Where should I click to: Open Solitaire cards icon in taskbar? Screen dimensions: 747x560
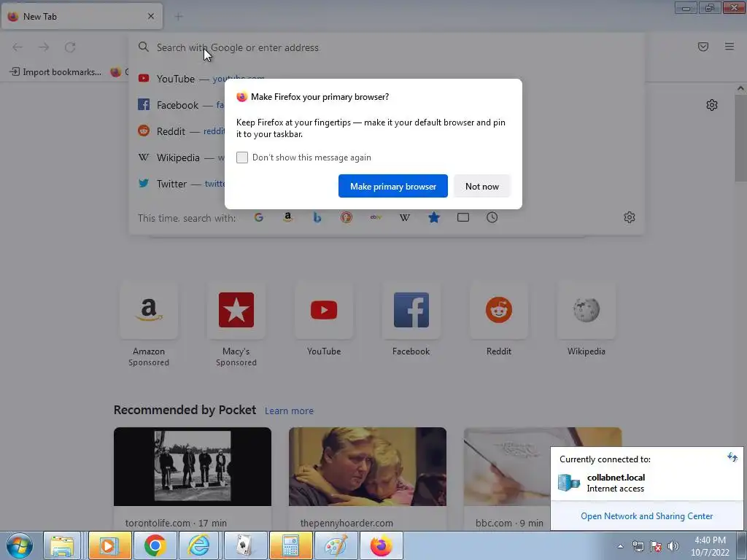[x=245, y=545]
